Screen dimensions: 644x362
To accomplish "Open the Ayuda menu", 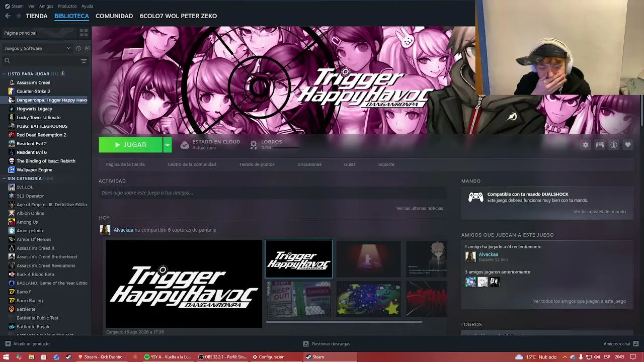I will click(87, 6).
